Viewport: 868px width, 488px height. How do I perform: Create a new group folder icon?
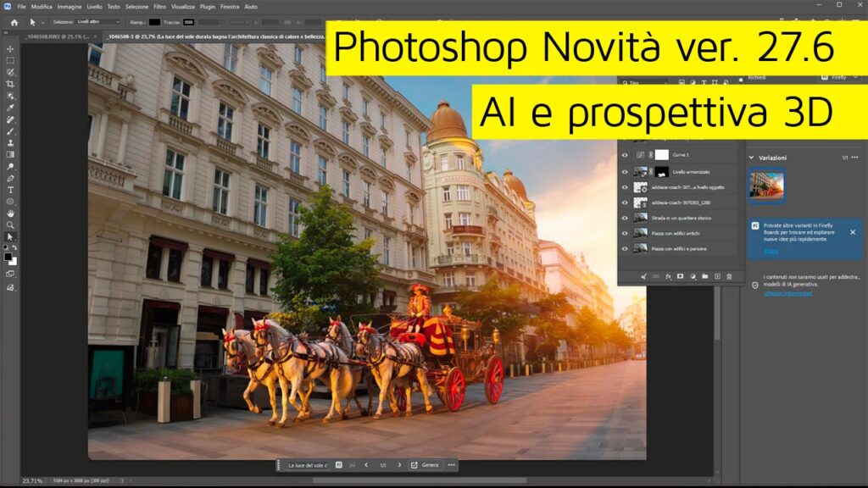(704, 276)
